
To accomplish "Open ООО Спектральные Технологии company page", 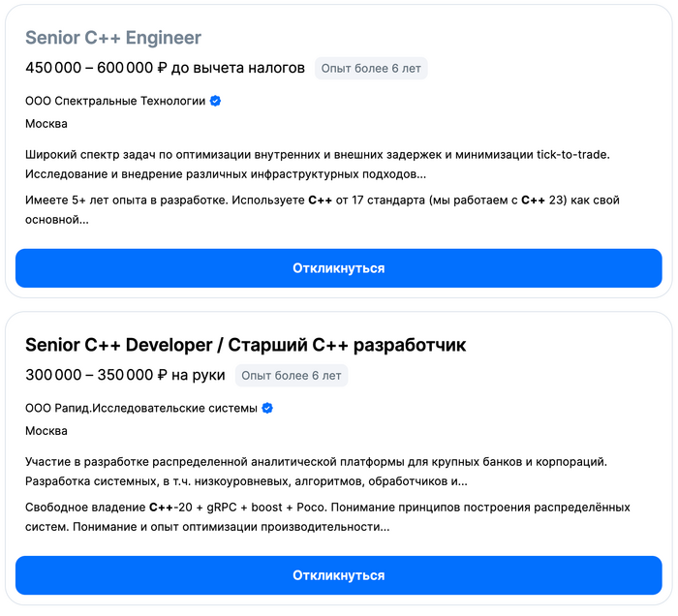I will point(115,101).
